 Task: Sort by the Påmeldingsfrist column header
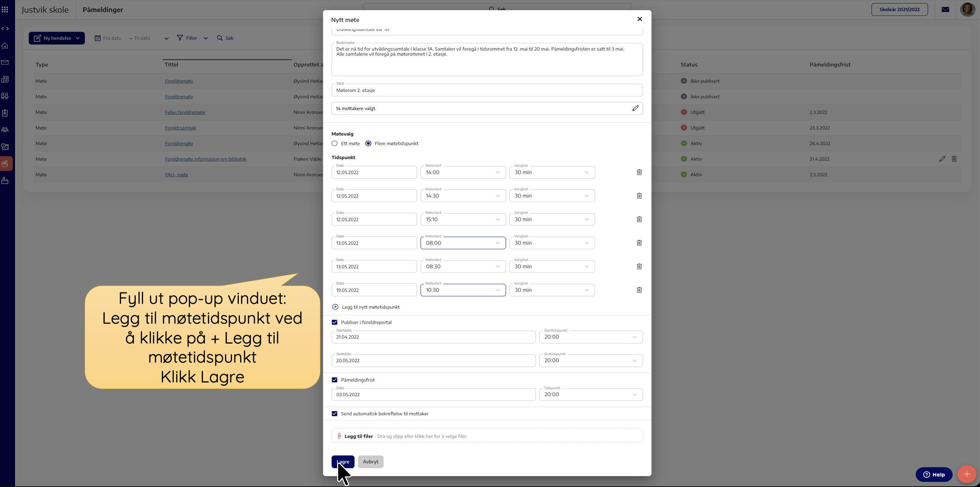[x=830, y=65]
